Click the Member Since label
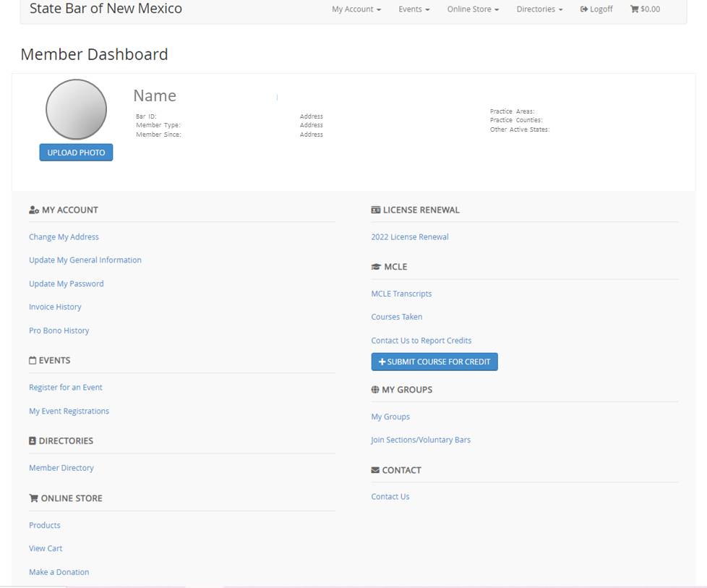The image size is (707, 588). coord(159,135)
